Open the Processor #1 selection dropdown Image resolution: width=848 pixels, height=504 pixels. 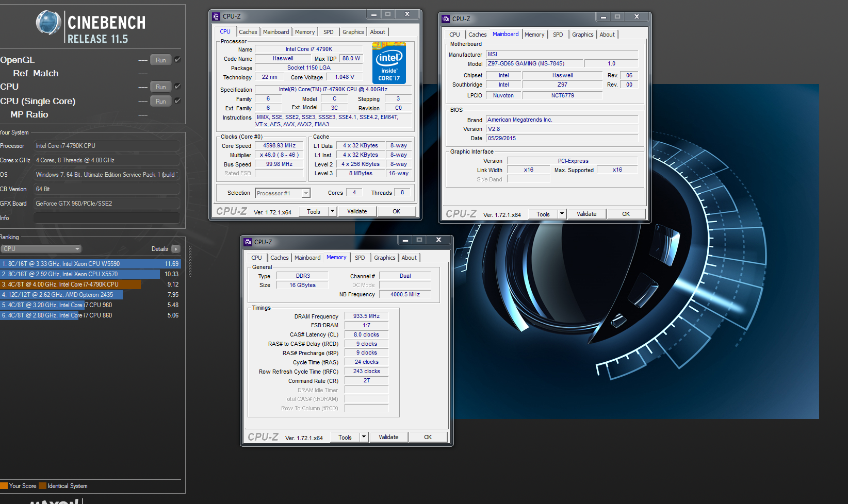[283, 193]
